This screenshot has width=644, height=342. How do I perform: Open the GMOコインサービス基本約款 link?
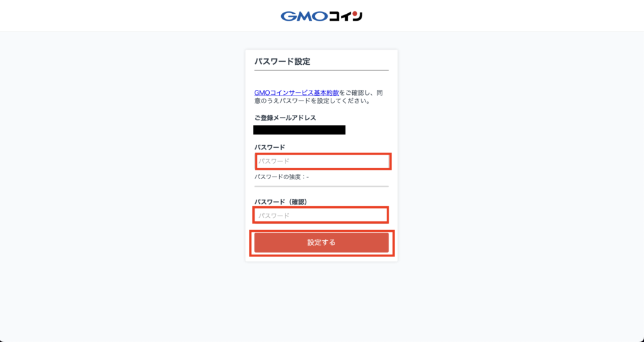[x=297, y=93]
